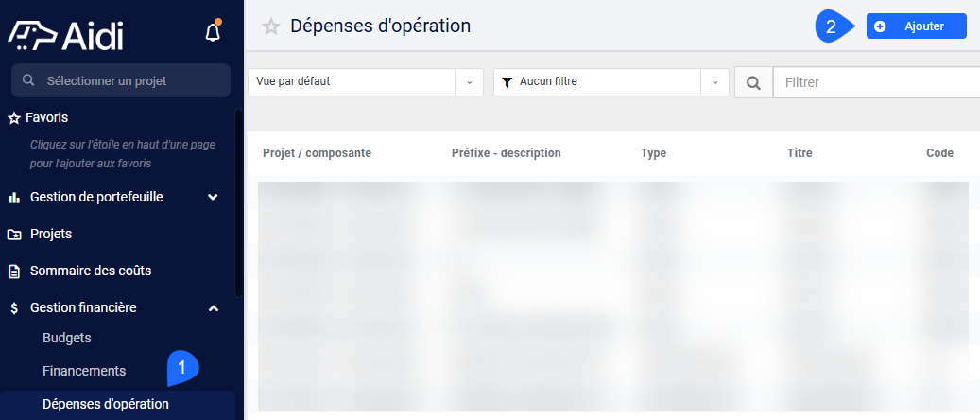Open the Budgets menu item

click(67, 338)
